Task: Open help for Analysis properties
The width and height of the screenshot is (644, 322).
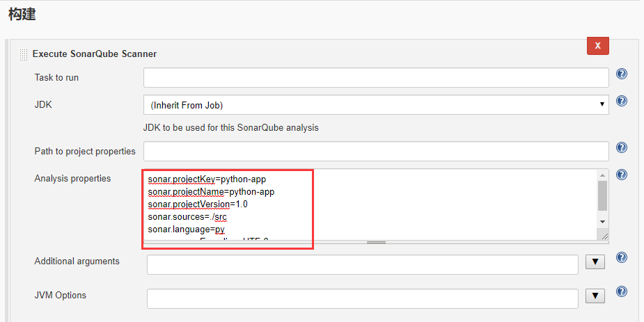Action: point(622,175)
